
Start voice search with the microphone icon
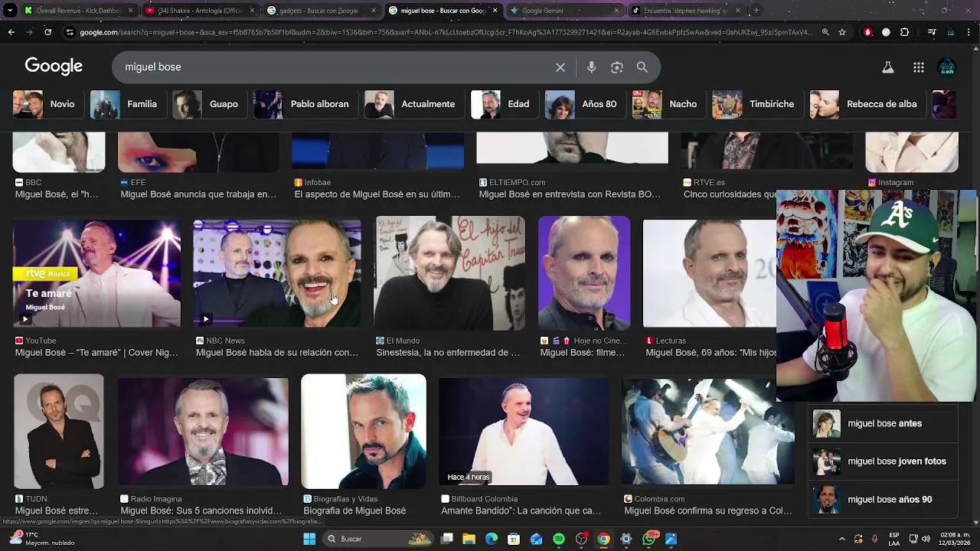coord(591,67)
